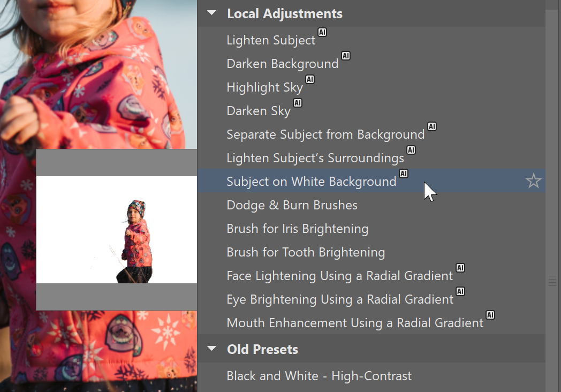Image resolution: width=561 pixels, height=392 pixels.
Task: Click the presets panel vertical scrollbar
Action: 552,161
